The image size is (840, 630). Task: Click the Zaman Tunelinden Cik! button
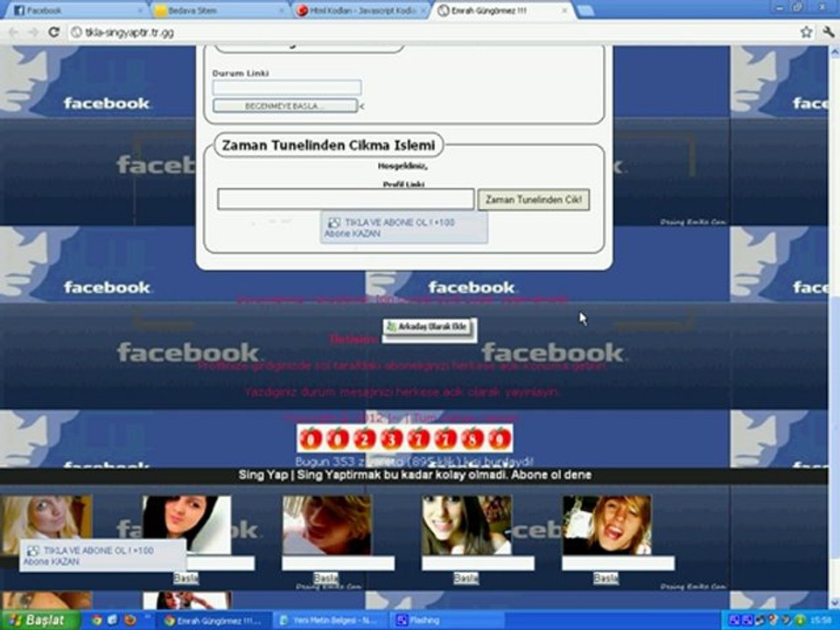tap(534, 199)
